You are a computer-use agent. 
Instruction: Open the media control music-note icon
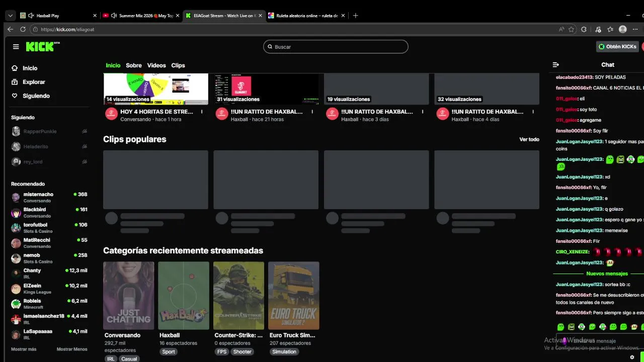click(598, 29)
